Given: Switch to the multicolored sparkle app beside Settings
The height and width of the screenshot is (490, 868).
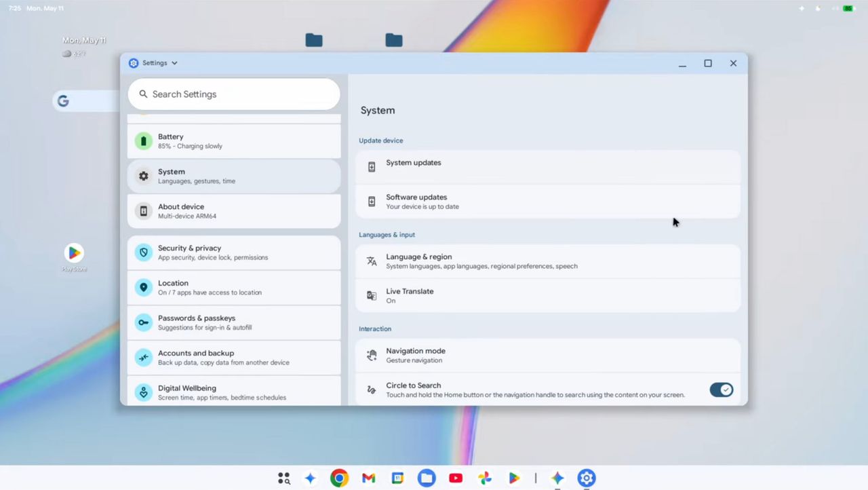Looking at the screenshot, I should [557, 478].
